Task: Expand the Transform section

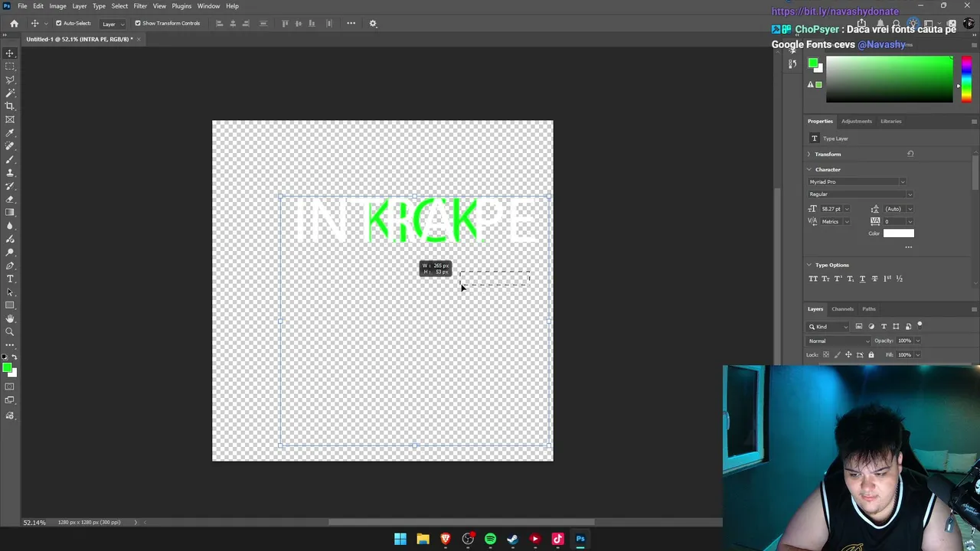Action: tap(808, 155)
